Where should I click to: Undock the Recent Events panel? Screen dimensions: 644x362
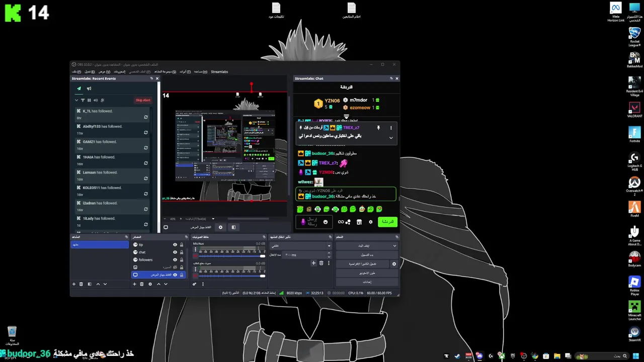click(151, 78)
